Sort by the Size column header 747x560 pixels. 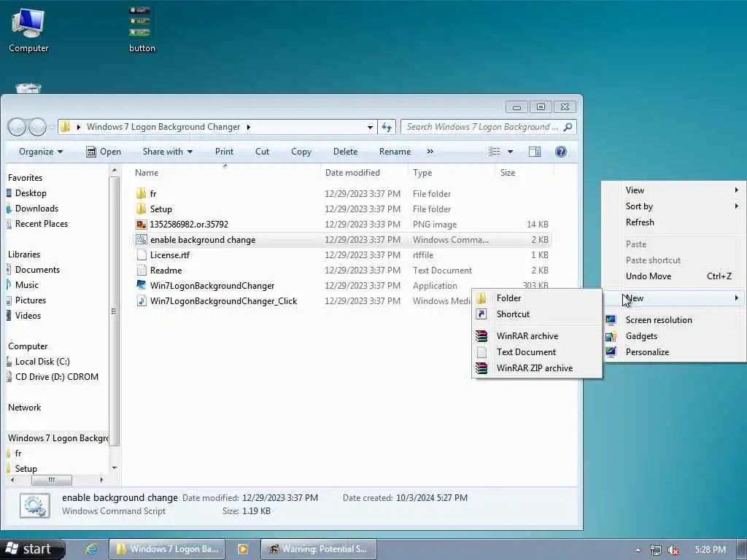[x=524, y=173]
